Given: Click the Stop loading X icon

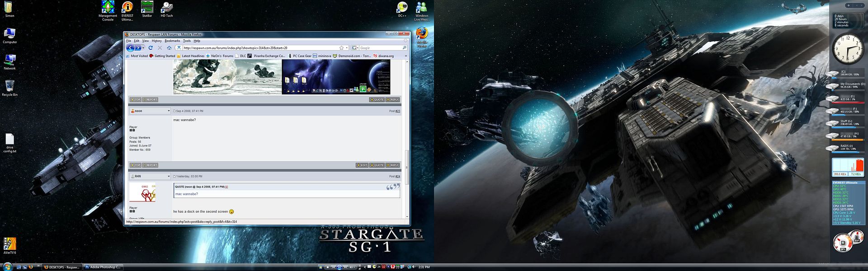Looking at the screenshot, I should [x=160, y=48].
